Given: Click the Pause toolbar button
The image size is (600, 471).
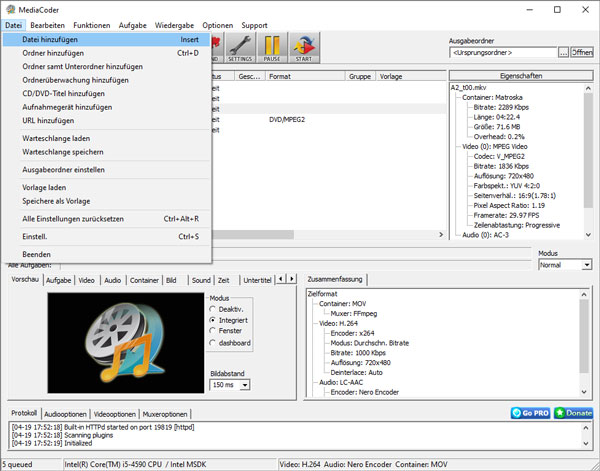Looking at the screenshot, I should pos(272,48).
